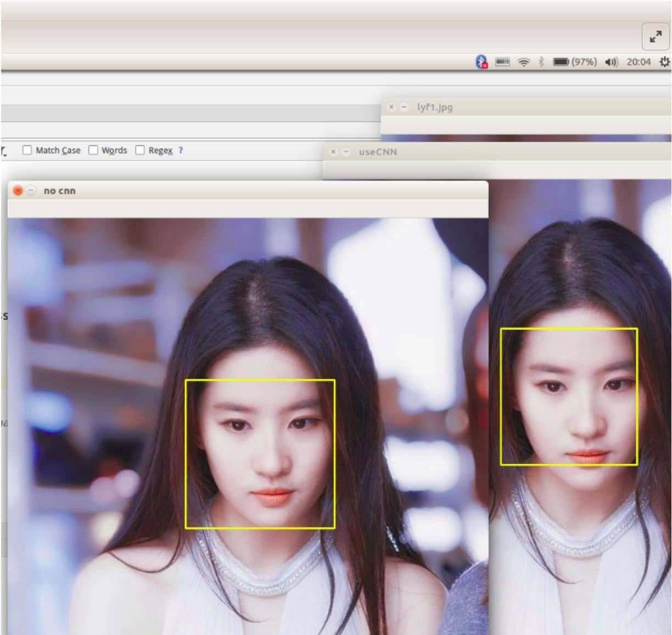Enable the Match Case checkbox
672x635 pixels.
(x=27, y=150)
